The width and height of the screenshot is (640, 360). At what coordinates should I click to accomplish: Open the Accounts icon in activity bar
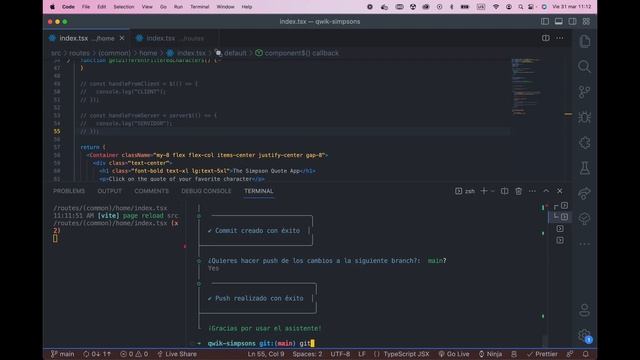coord(584,310)
